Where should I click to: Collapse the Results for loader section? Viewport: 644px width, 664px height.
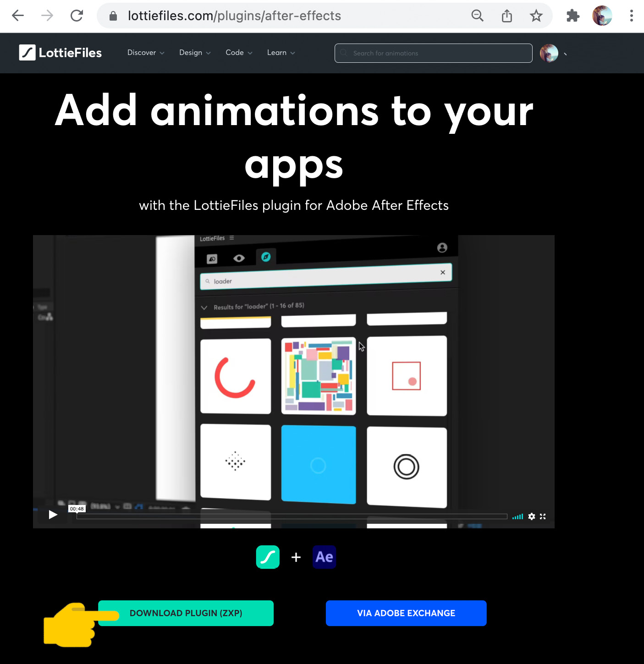click(x=204, y=307)
